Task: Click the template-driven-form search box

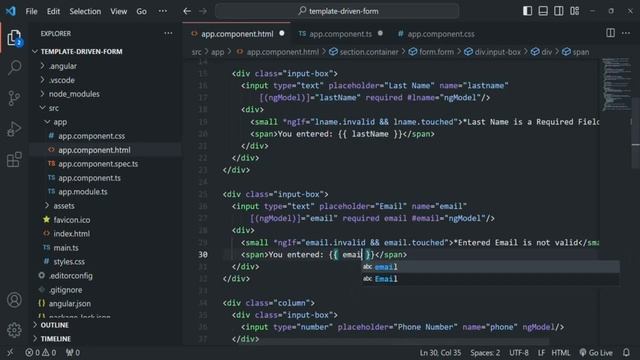Action: point(337,11)
